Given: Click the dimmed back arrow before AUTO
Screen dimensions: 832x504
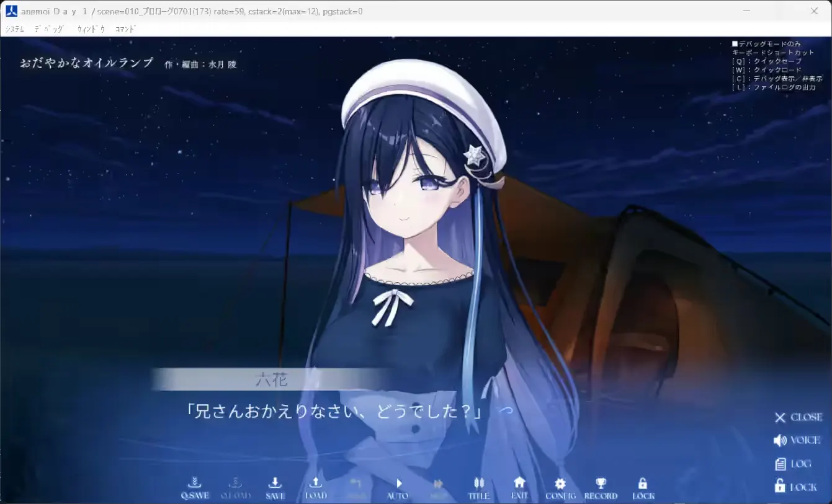Looking at the screenshot, I should pos(356,488).
